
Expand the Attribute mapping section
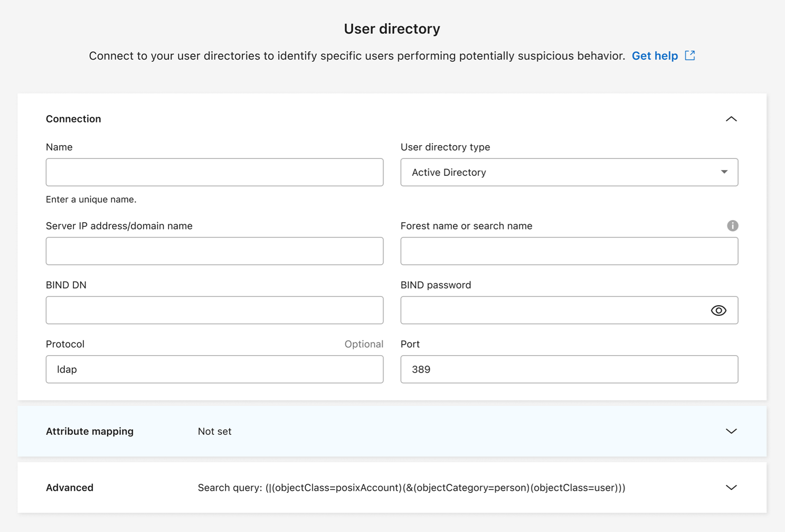click(x=731, y=431)
